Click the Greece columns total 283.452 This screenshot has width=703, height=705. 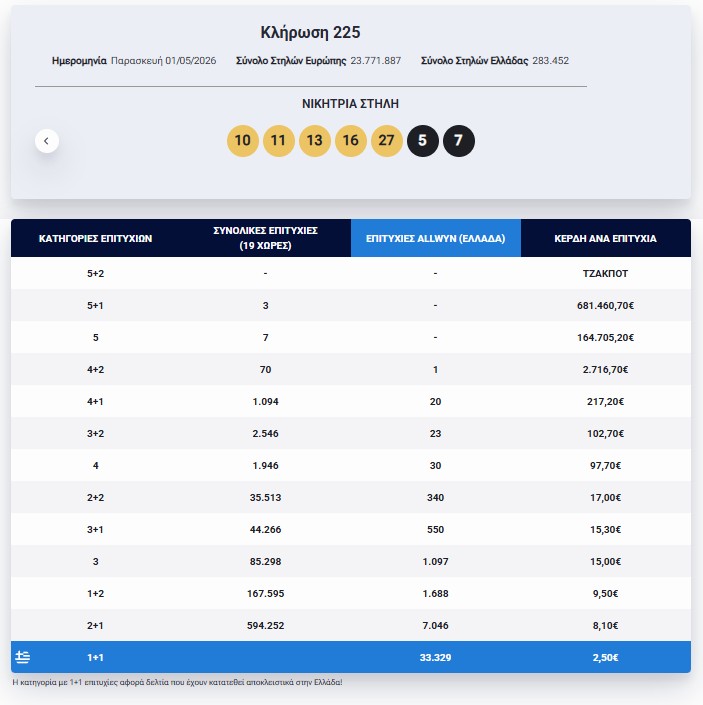point(551,61)
